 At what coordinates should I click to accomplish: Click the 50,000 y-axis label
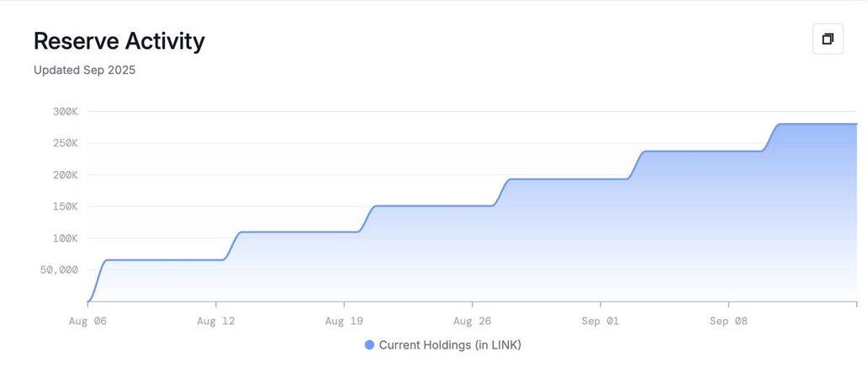coord(59,270)
